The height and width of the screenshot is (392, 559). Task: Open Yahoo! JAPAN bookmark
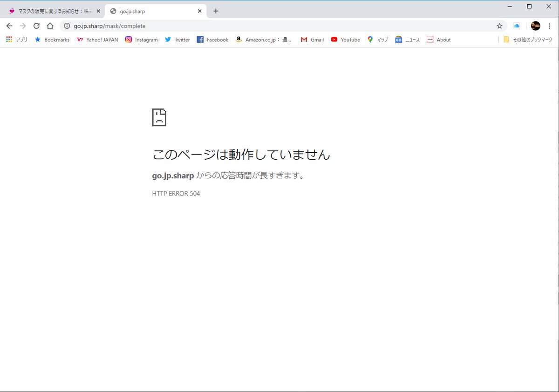[x=97, y=40]
